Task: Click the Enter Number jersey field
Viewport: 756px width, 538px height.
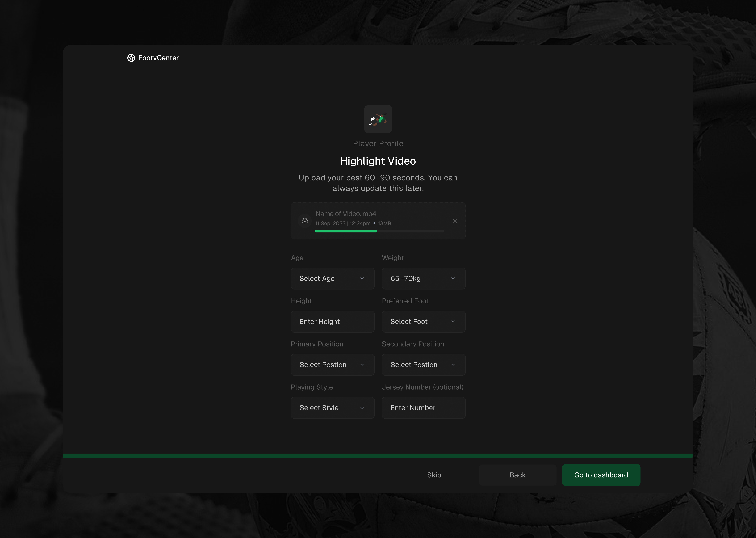Action: (423, 408)
